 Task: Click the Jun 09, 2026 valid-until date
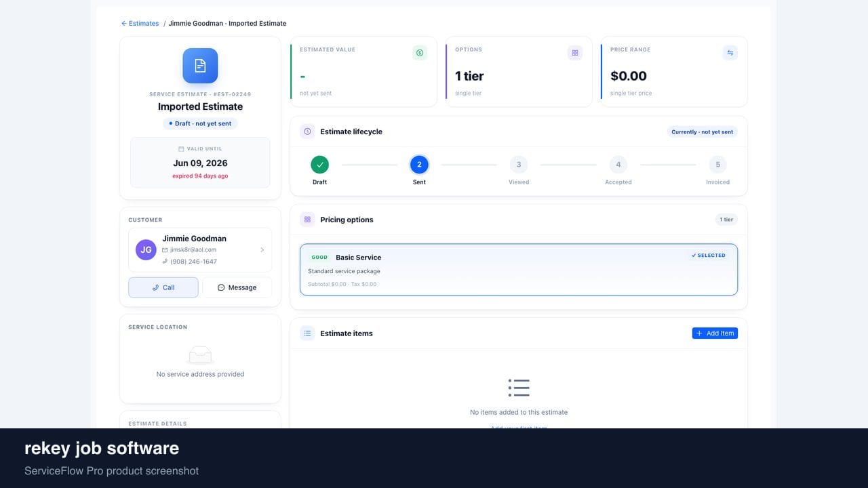200,163
